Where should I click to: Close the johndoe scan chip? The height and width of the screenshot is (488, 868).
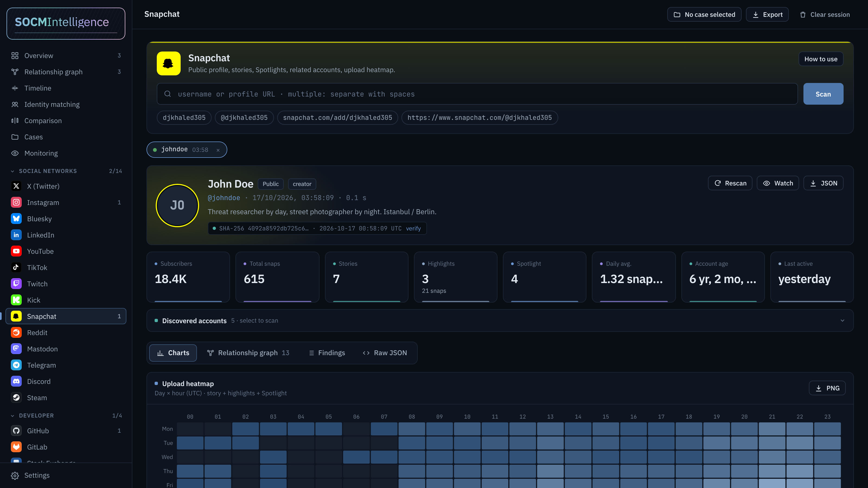click(x=218, y=150)
